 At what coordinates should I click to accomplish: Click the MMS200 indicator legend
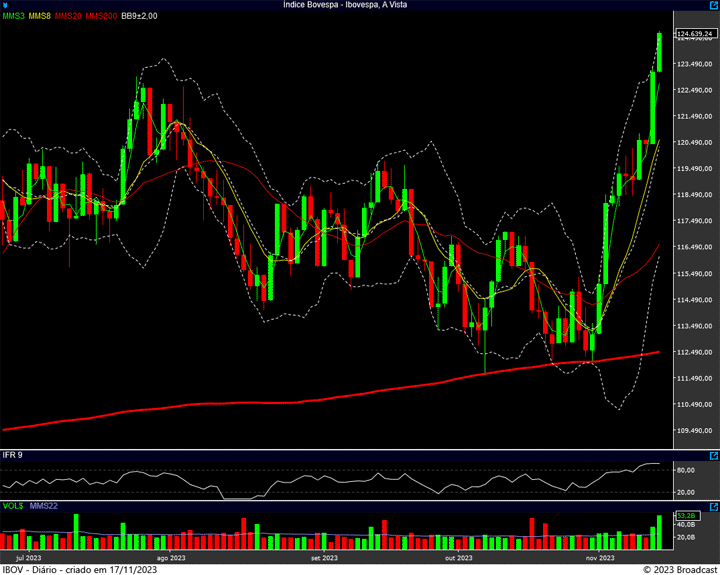[101, 17]
